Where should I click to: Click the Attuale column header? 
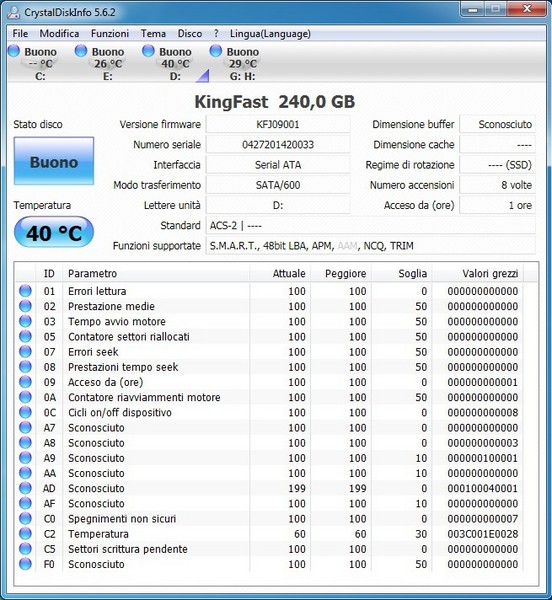[280, 274]
